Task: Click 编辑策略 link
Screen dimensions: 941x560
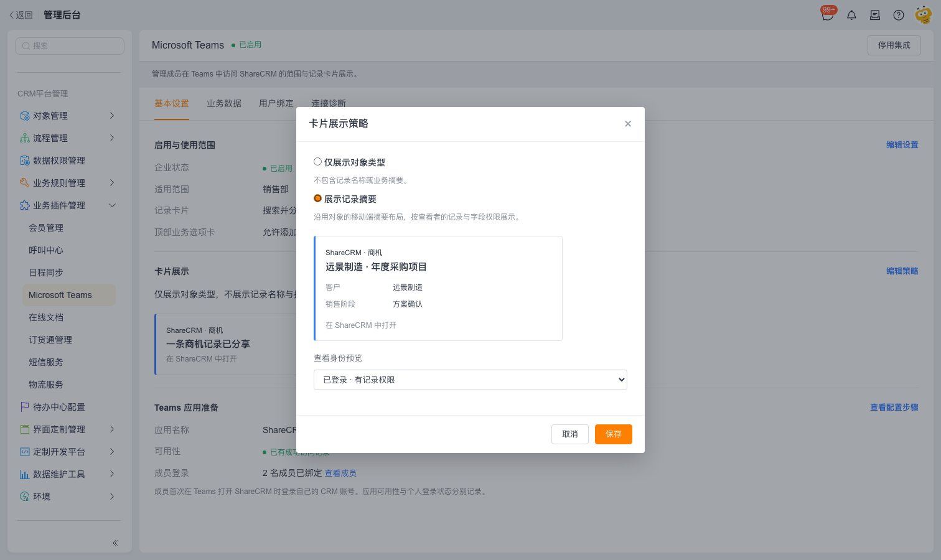Action: point(902,271)
